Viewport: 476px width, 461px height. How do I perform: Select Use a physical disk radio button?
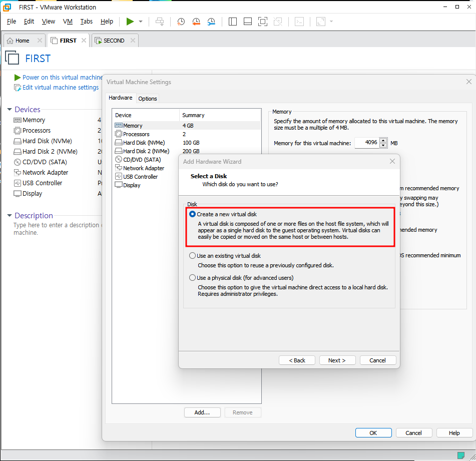coord(192,278)
